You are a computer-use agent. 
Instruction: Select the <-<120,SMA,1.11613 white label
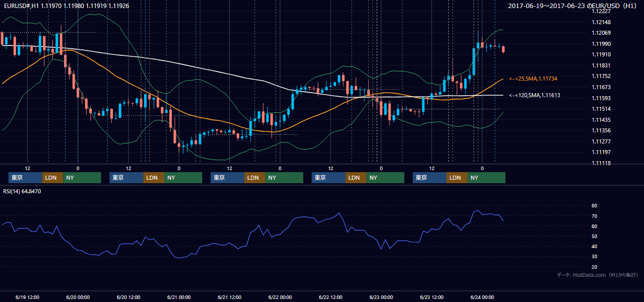point(534,95)
